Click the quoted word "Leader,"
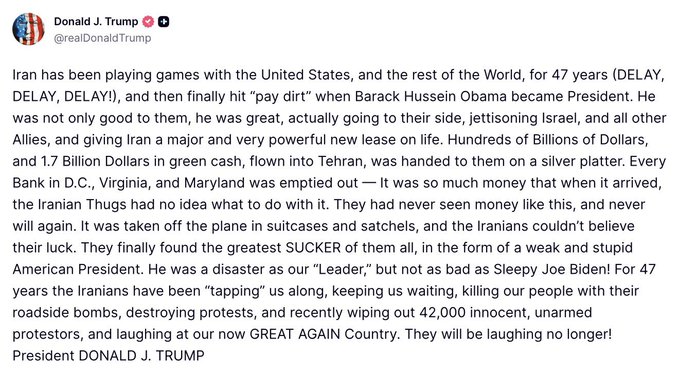The image size is (679, 371). coord(343,269)
